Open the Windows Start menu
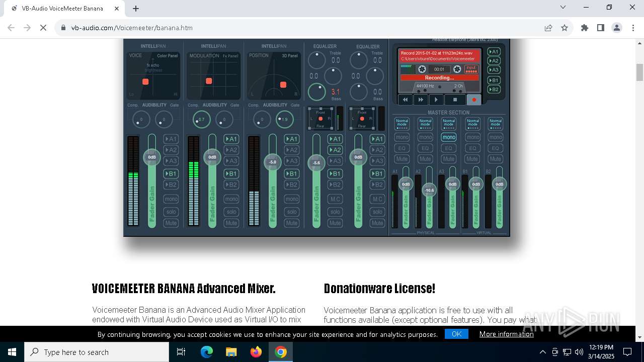 12,352
